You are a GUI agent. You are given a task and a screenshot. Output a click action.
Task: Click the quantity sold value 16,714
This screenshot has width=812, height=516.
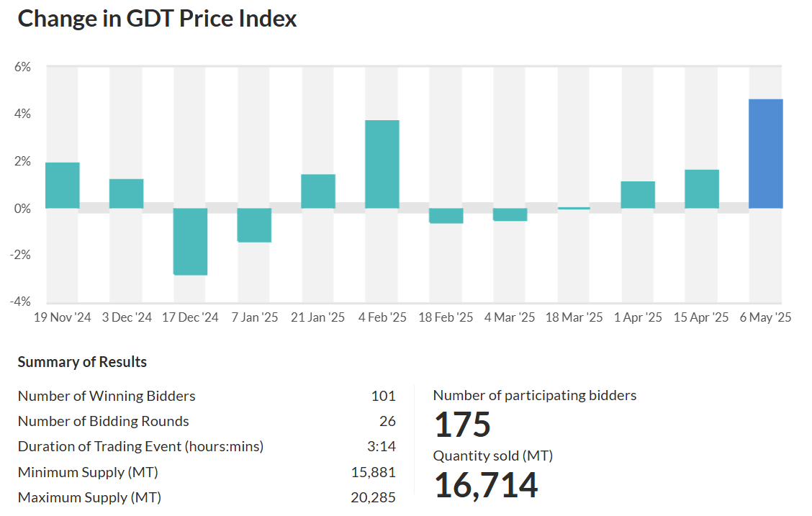pos(485,485)
